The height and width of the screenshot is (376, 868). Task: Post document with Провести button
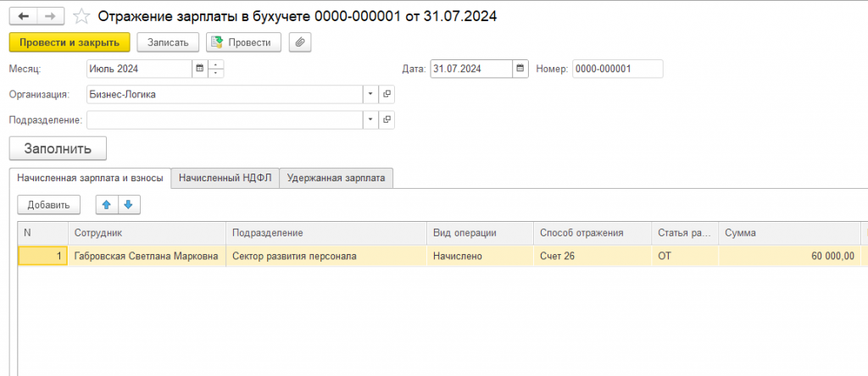tap(243, 42)
